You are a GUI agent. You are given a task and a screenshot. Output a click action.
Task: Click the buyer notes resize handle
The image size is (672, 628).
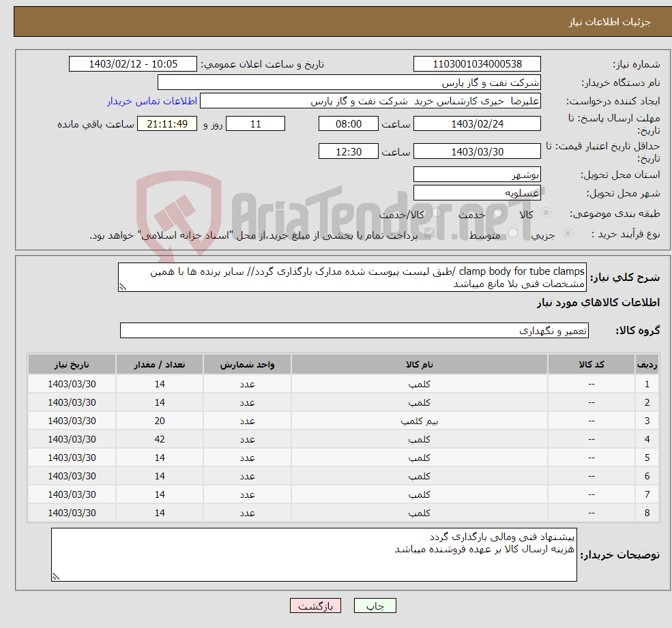(x=56, y=577)
